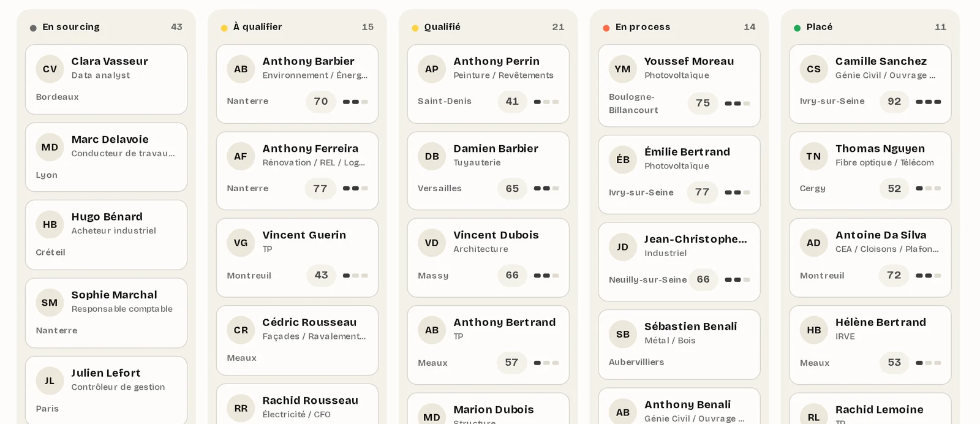The width and height of the screenshot is (980, 424).
Task: Click Anthony Ferreira's AF avatar
Action: [x=241, y=156]
